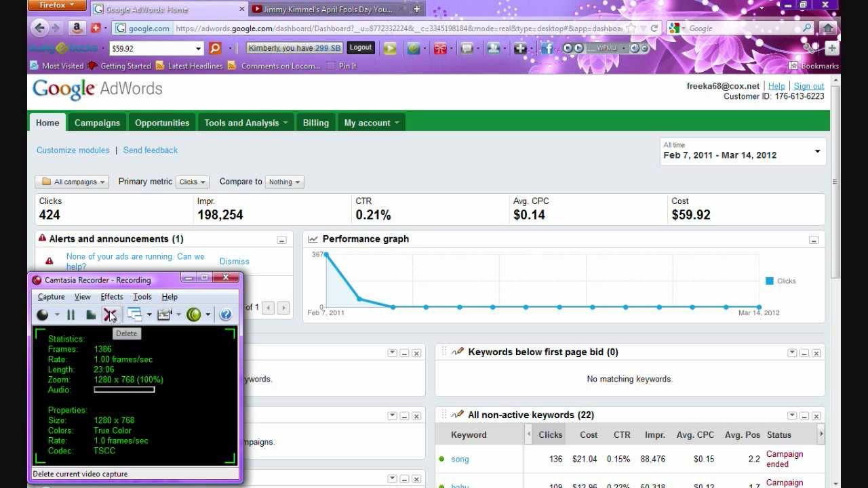Open Latest Headlines feed bookmark

189,66
